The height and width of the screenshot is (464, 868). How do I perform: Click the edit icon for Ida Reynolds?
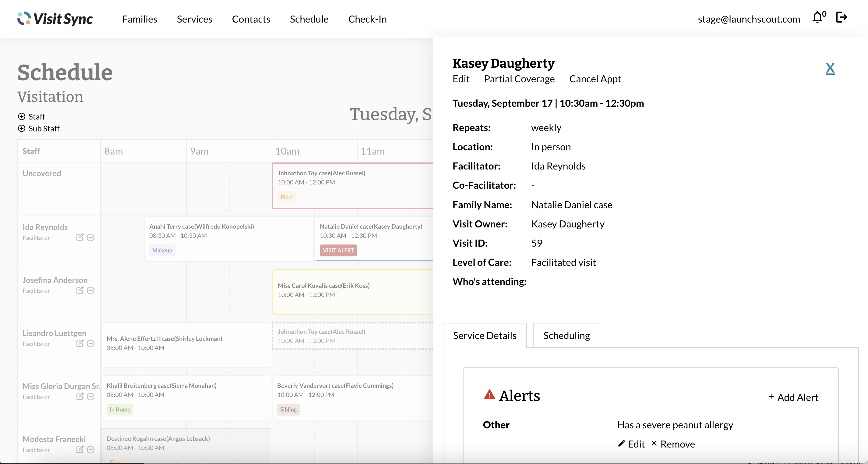tap(79, 237)
